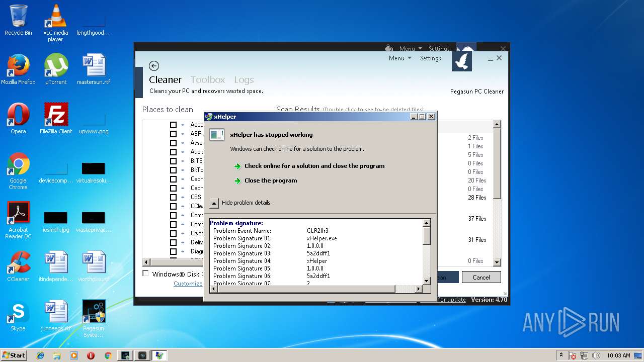Click the back arrow in Pegasun PC Cleaner
Image resolution: width=644 pixels, height=362 pixels.
pyautogui.click(x=154, y=66)
